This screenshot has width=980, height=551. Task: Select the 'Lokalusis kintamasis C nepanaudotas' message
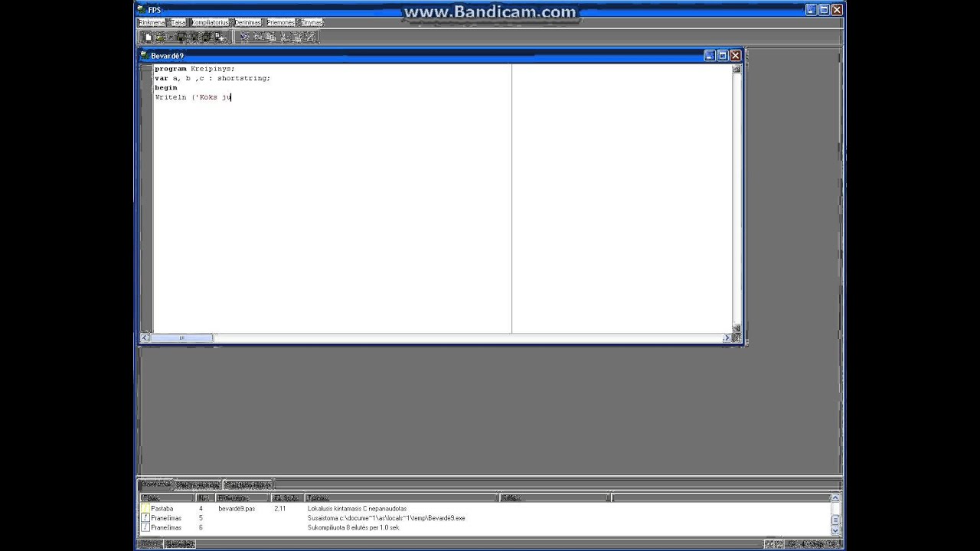357,508
